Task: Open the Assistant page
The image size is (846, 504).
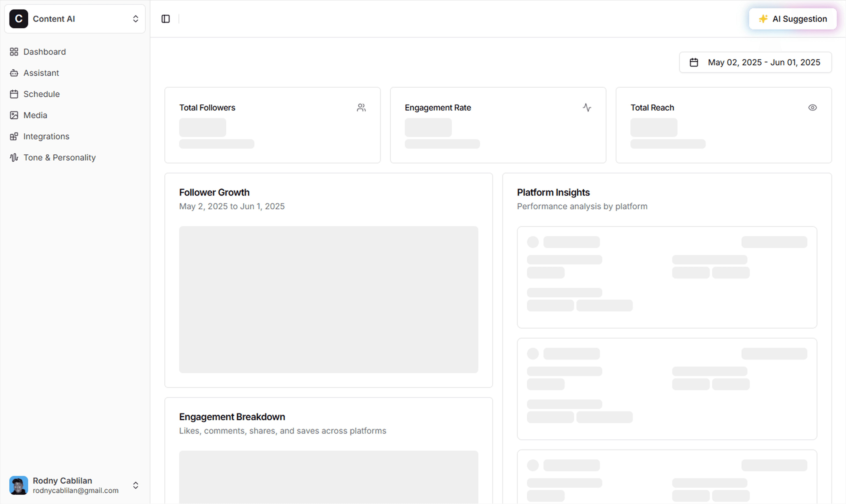Action: (74, 73)
